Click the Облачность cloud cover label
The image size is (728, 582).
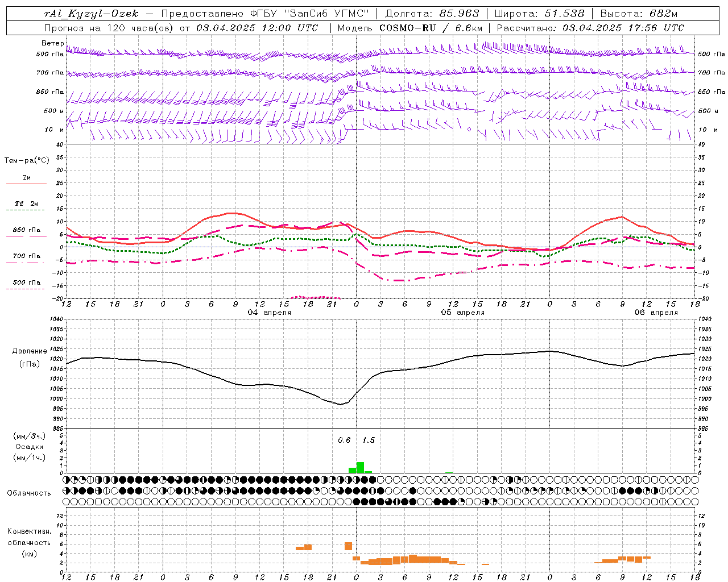pyautogui.click(x=29, y=493)
